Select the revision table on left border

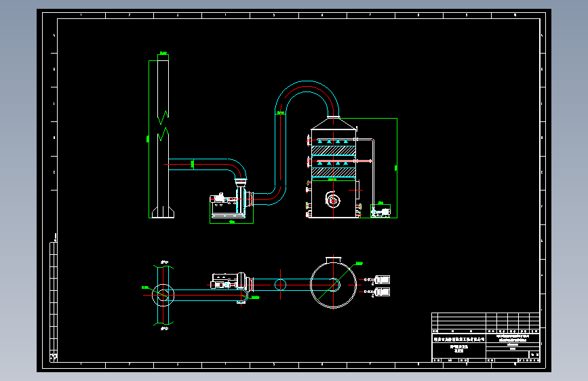tap(54, 302)
